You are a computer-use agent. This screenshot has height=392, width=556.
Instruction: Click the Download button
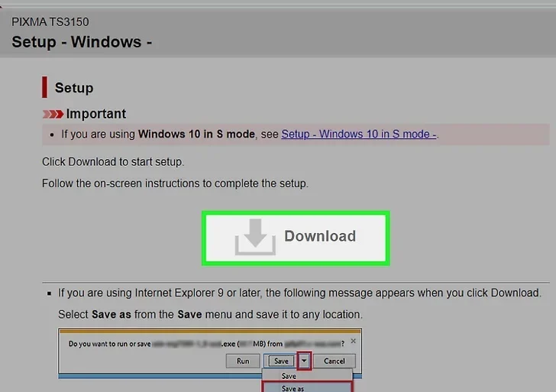click(296, 238)
